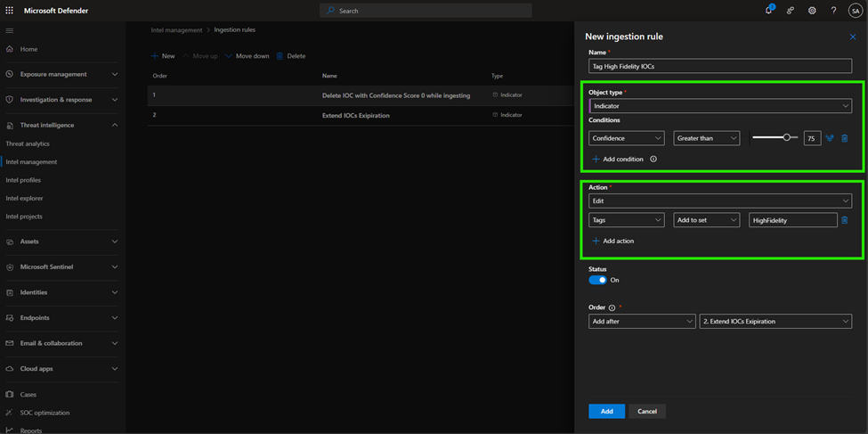This screenshot has height=434, width=868.
Task: Click the Assets icon in sidebar
Action: tap(10, 242)
